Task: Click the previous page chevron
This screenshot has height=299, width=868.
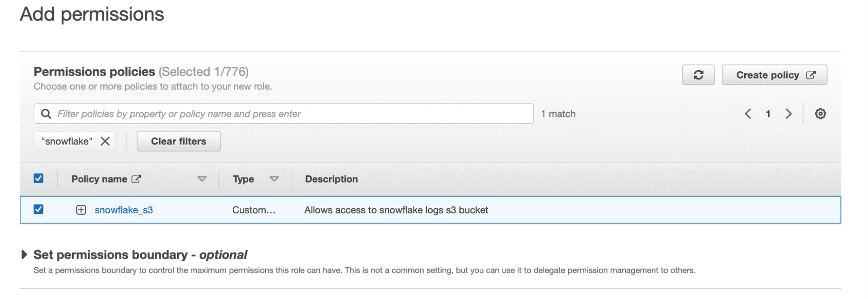Action: tap(747, 114)
